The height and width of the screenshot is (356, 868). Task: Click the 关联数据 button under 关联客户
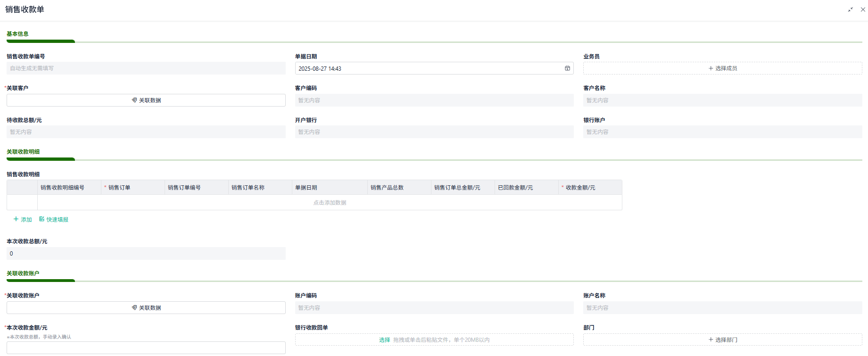pos(146,100)
